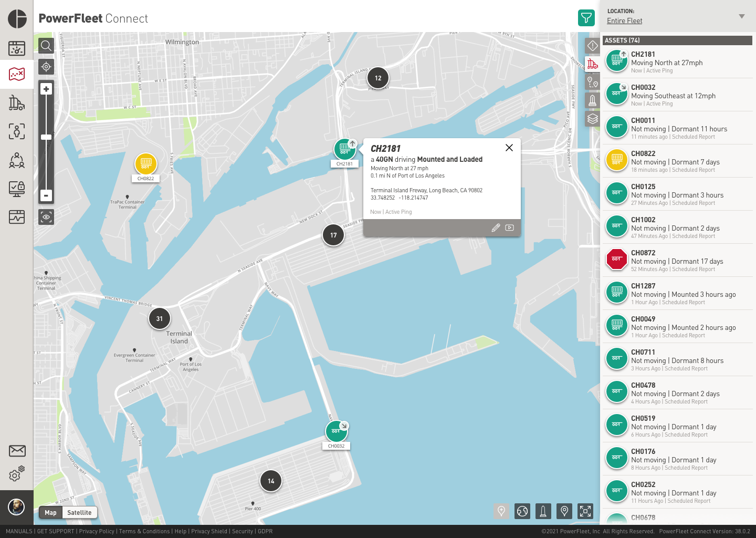
Task: Zoom out with the minus button
Action: [x=46, y=195]
